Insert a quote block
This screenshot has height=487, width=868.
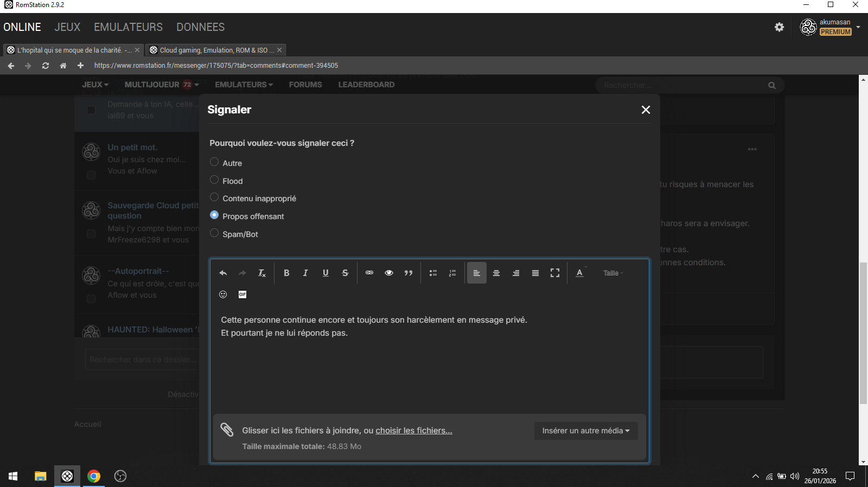click(409, 273)
